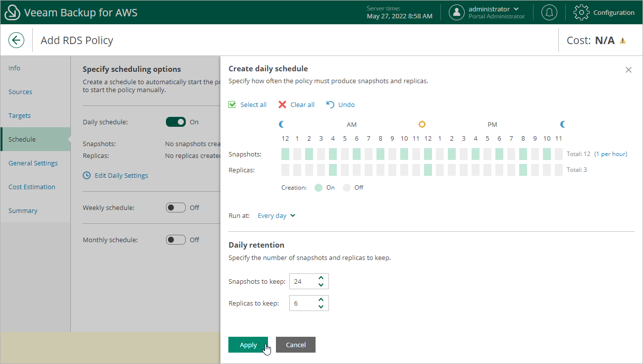
Task: Click the cost warning icon beside N/A
Action: 623,40
